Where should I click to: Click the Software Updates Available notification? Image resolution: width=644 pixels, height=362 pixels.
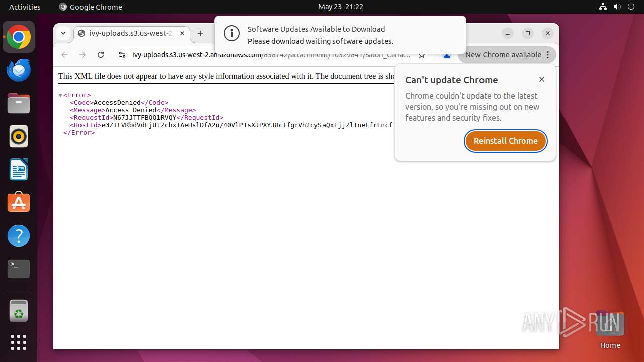click(340, 35)
